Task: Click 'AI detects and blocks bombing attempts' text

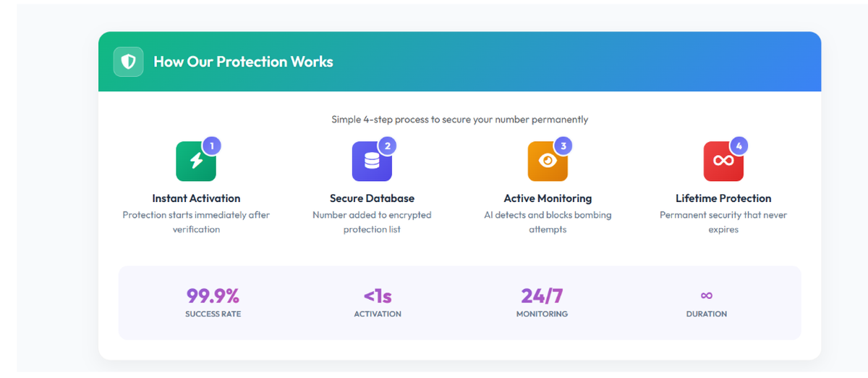Action: pos(548,222)
